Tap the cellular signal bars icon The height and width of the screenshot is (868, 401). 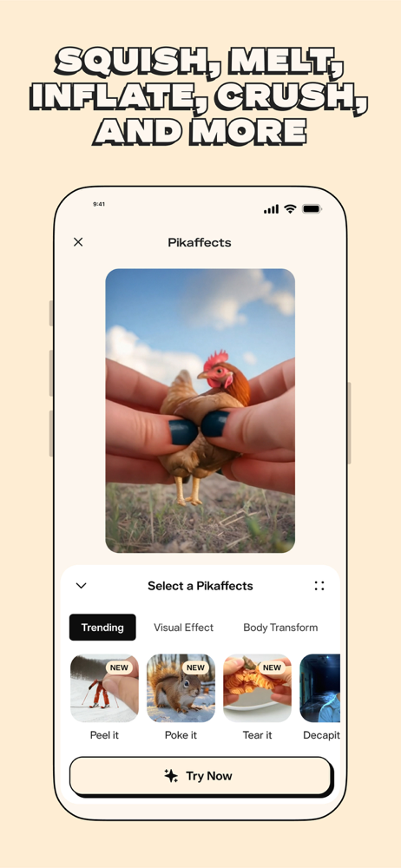(272, 209)
